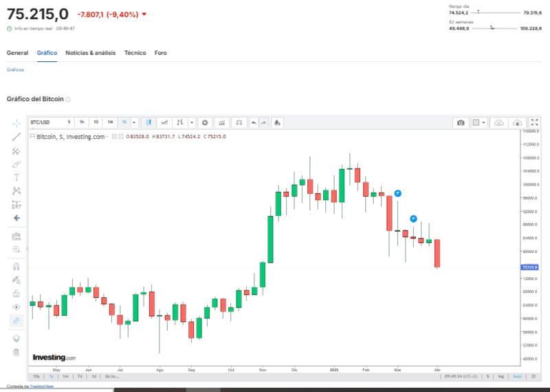Take a chart snapshot with camera icon
The height and width of the screenshot is (392, 550).
pyautogui.click(x=461, y=122)
